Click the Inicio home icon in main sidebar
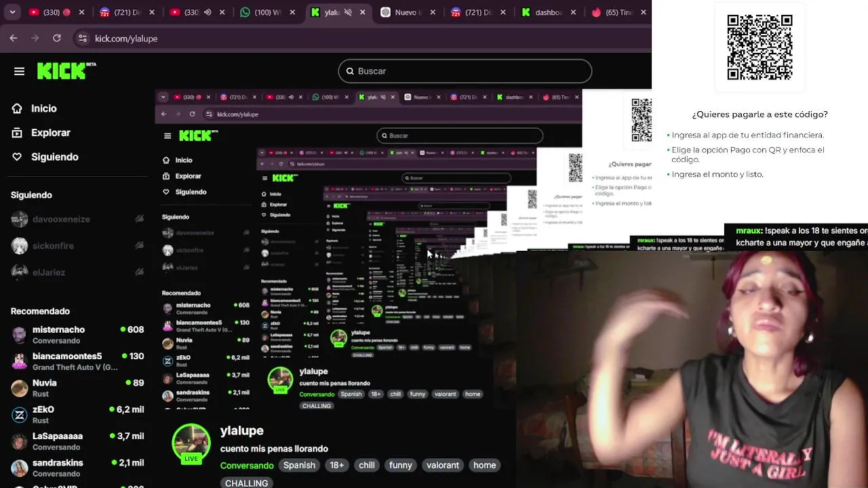 pyautogui.click(x=17, y=108)
